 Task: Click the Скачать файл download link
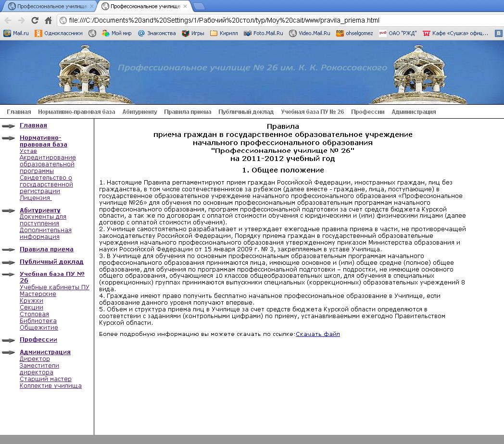pos(317,334)
